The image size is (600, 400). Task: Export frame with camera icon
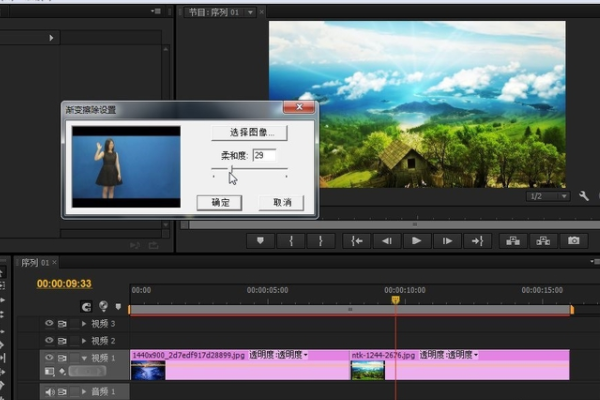tap(573, 241)
